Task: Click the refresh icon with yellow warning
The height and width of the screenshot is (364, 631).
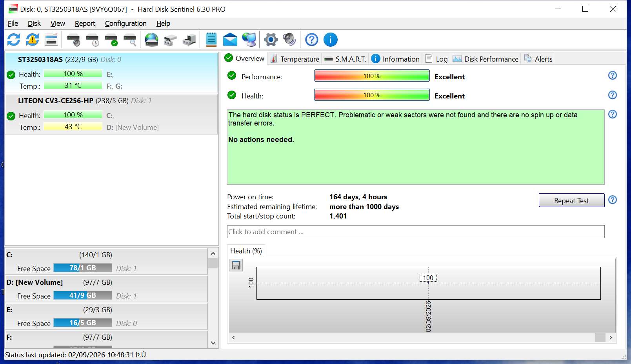Action: [33, 40]
